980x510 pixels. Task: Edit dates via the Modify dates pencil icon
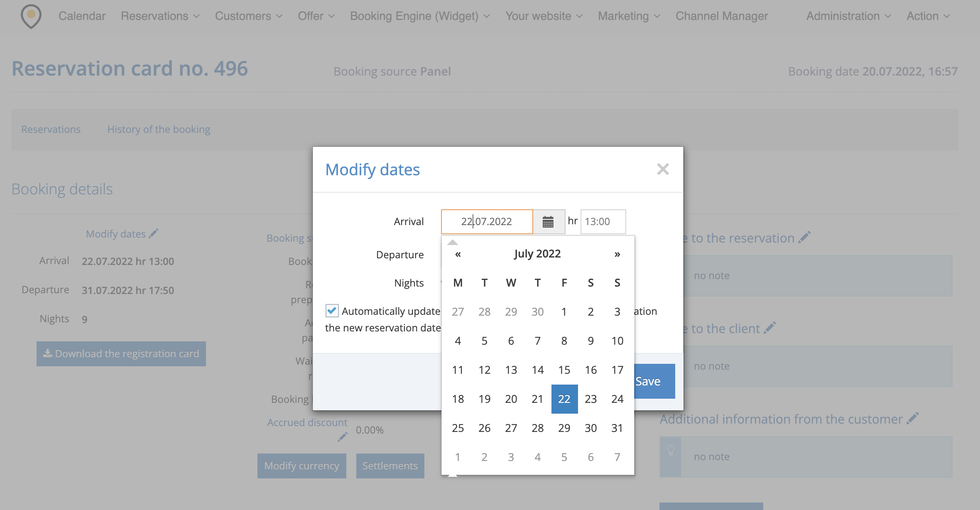154,233
